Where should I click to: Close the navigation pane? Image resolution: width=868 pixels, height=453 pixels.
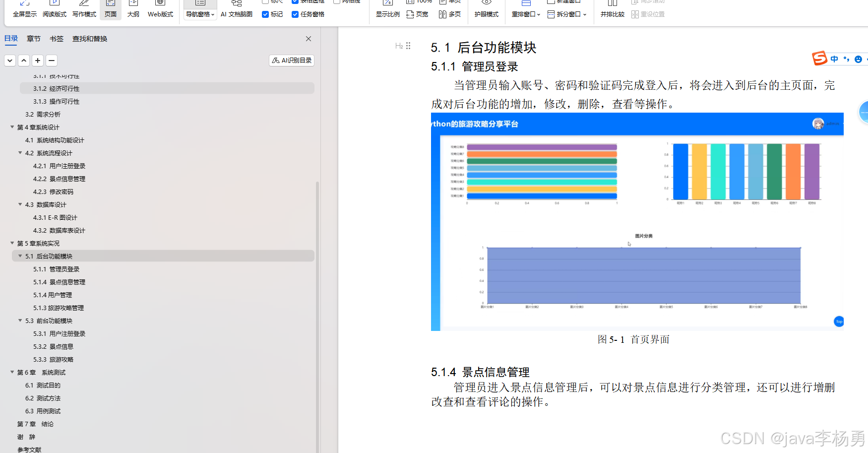pyautogui.click(x=309, y=39)
